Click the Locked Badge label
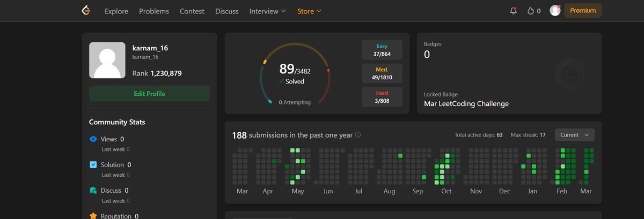This screenshot has height=219, width=644. (x=441, y=94)
